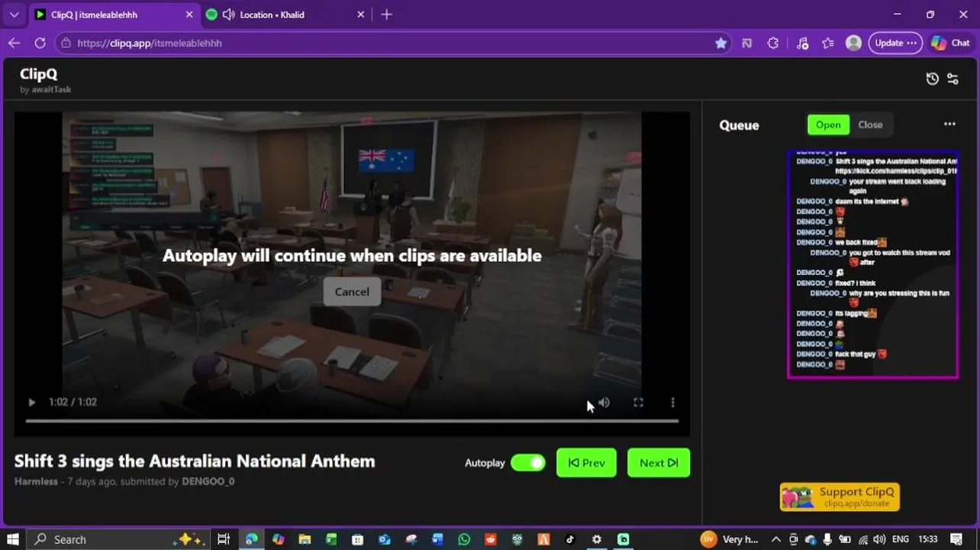Open Edge from taskbar
Image resolution: width=980 pixels, height=550 pixels.
pyautogui.click(x=251, y=539)
